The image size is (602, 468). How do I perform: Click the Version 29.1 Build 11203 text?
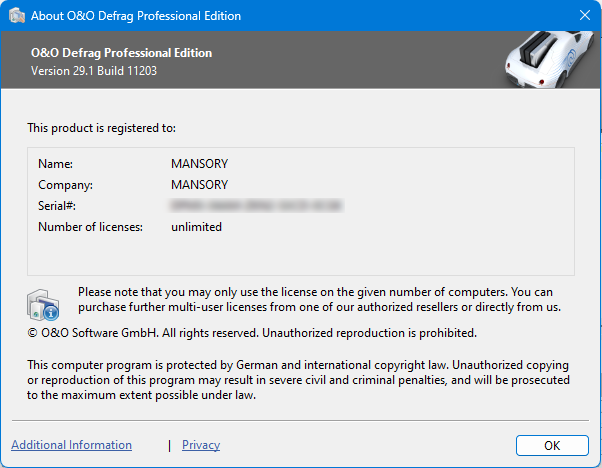94,71
